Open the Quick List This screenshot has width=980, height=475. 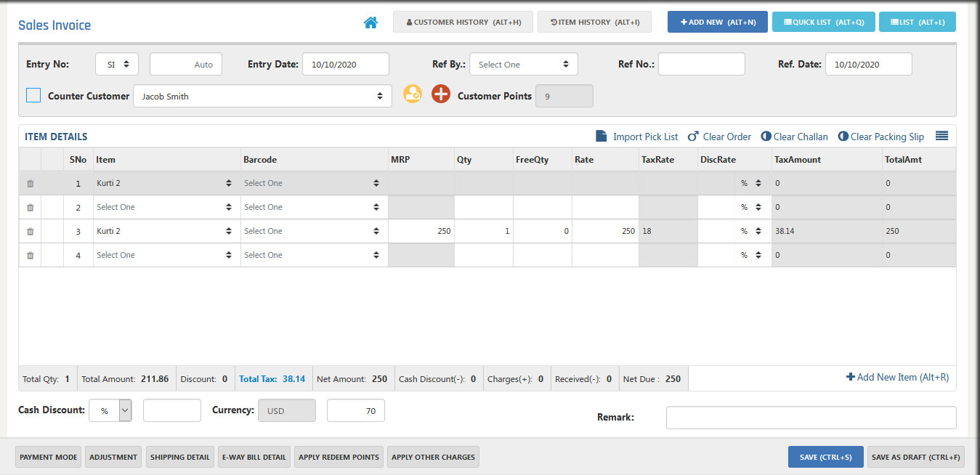pos(824,22)
